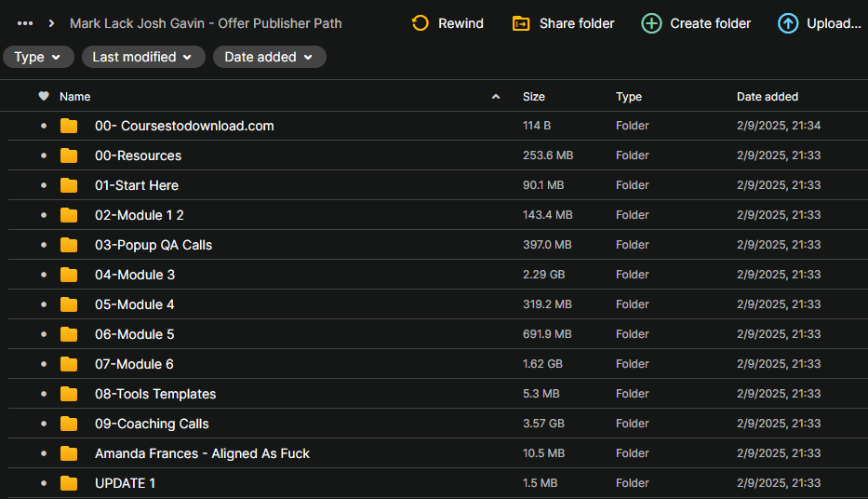The height and width of the screenshot is (499, 868).
Task: Click the Name sort direction arrow
Action: pos(496,97)
